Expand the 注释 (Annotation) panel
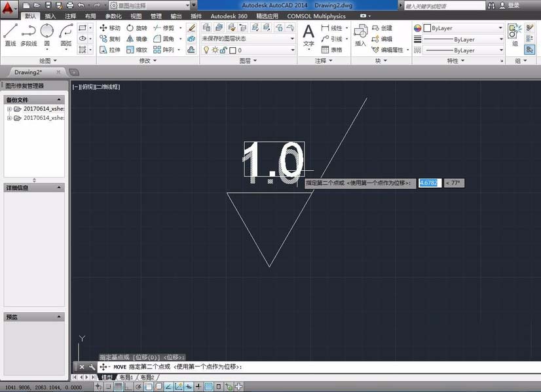 pos(324,61)
